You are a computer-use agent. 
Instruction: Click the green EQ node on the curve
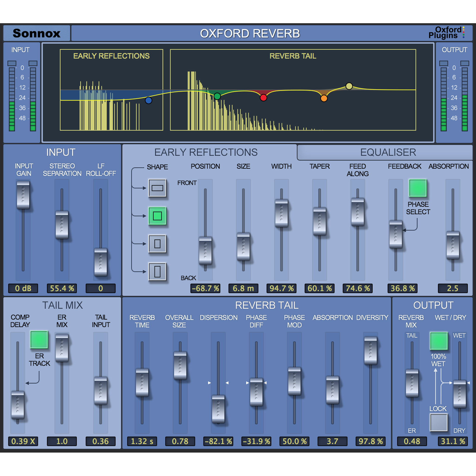218,96
